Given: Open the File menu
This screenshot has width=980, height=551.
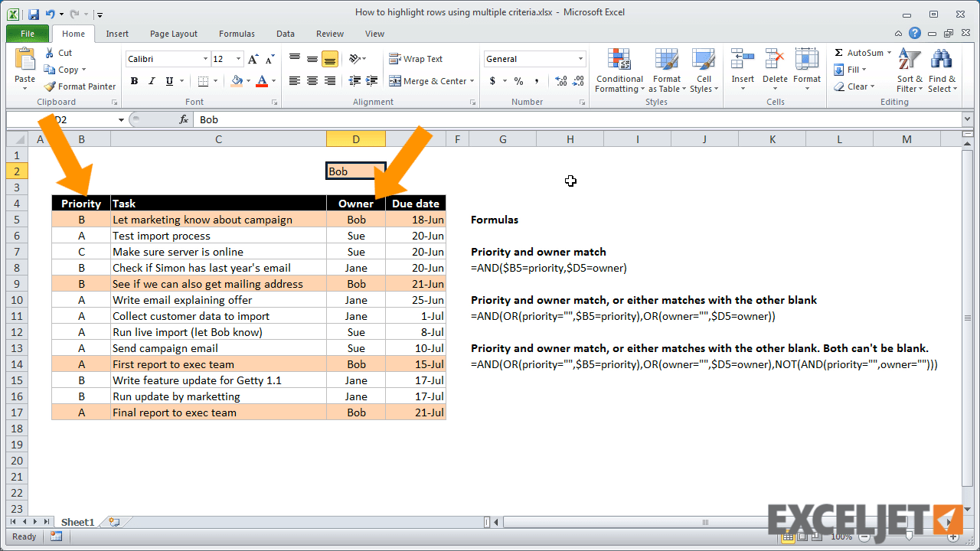Looking at the screenshot, I should pyautogui.click(x=27, y=34).
